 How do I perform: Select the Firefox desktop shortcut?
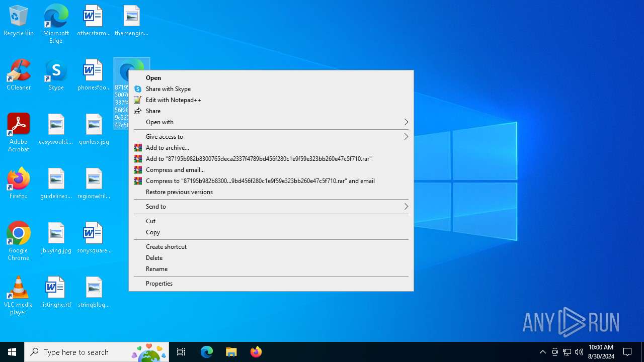click(19, 184)
